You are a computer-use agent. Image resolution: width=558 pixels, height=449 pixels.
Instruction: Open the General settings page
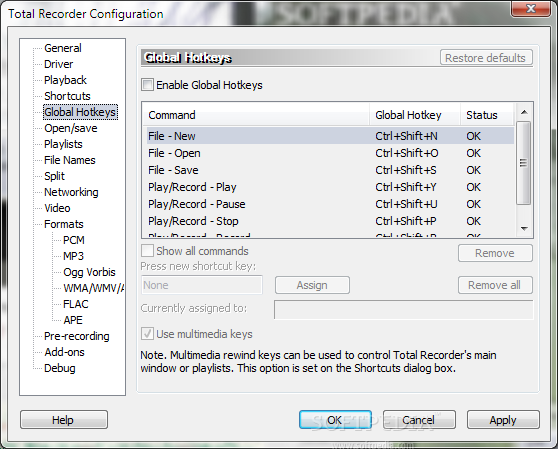pos(63,48)
